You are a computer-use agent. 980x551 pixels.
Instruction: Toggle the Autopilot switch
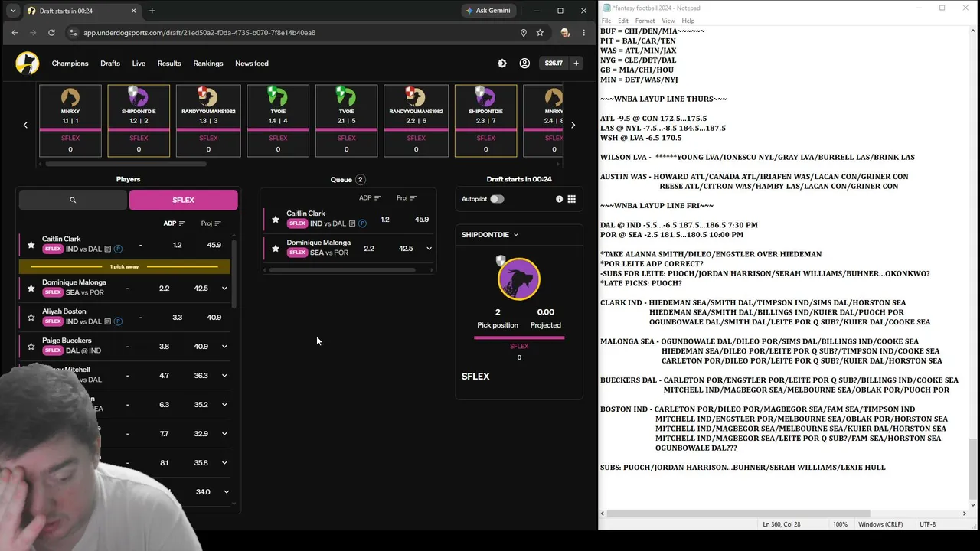click(497, 199)
